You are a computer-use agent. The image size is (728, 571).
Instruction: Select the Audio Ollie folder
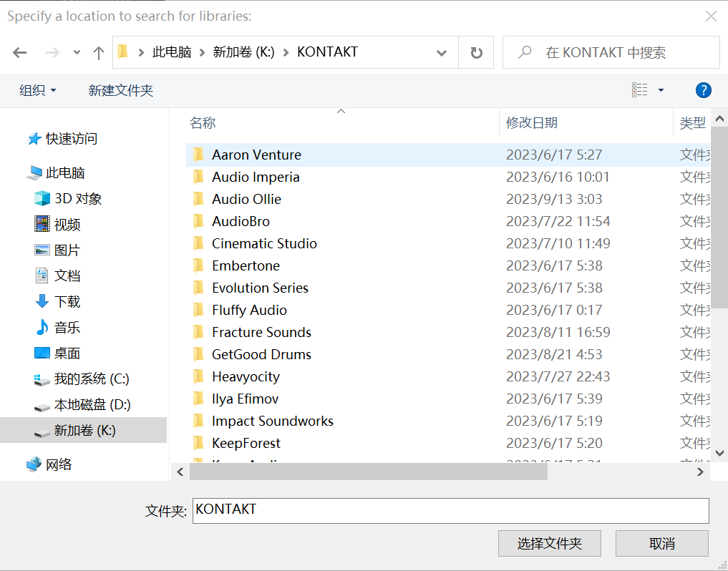click(x=246, y=199)
